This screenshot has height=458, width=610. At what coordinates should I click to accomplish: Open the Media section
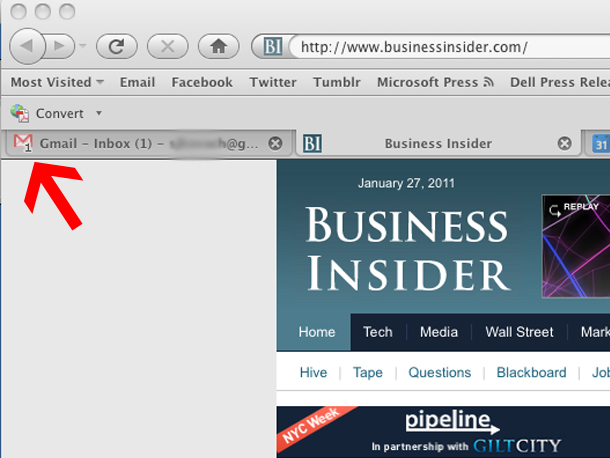click(x=439, y=332)
